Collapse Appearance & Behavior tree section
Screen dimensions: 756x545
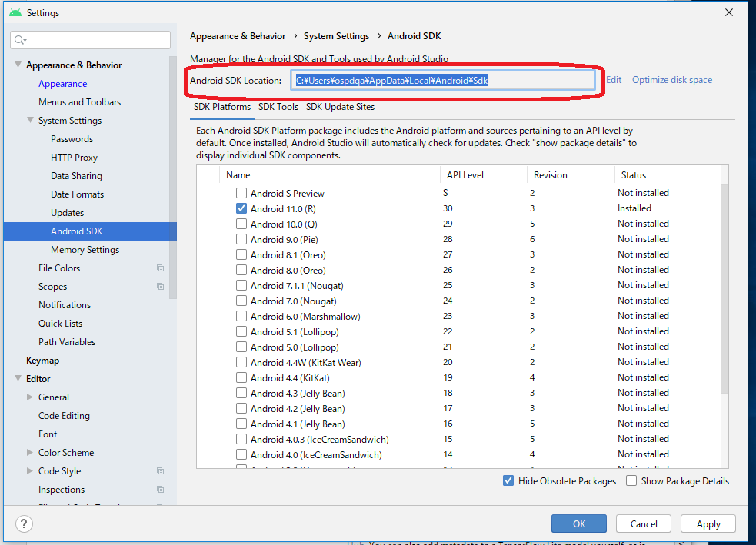(18, 65)
